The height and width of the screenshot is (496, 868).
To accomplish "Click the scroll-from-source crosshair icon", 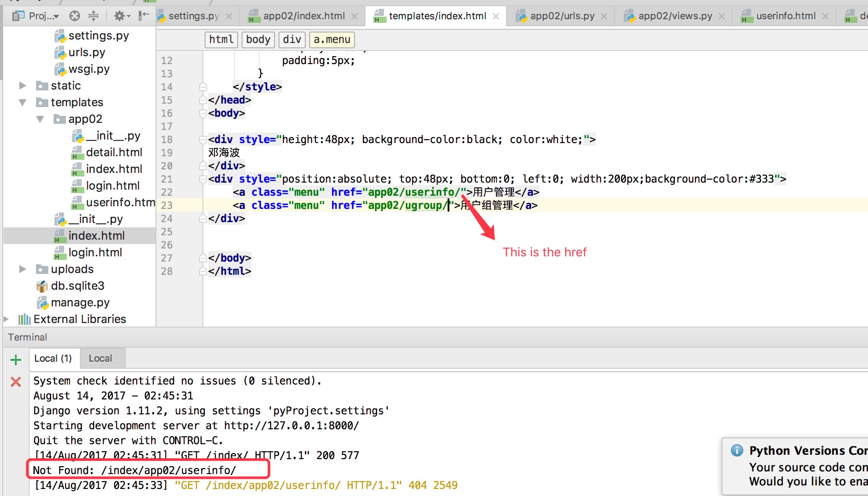I will (x=74, y=16).
